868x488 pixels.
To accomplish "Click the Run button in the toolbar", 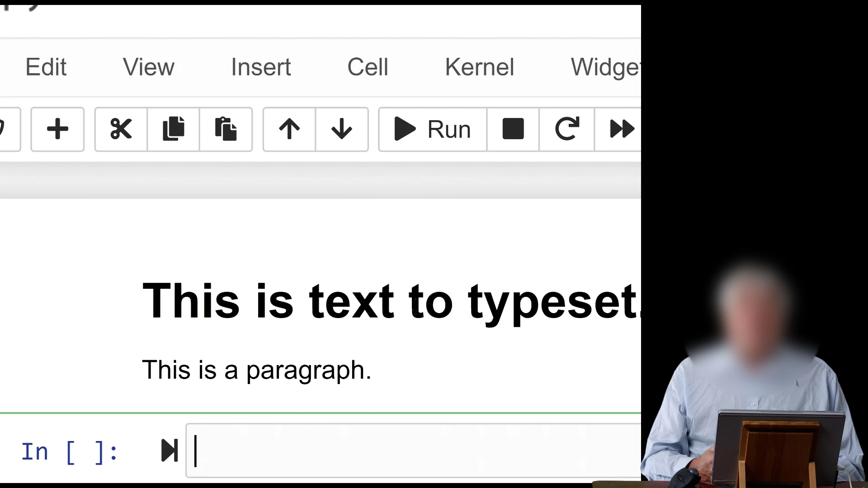I will tap(433, 129).
